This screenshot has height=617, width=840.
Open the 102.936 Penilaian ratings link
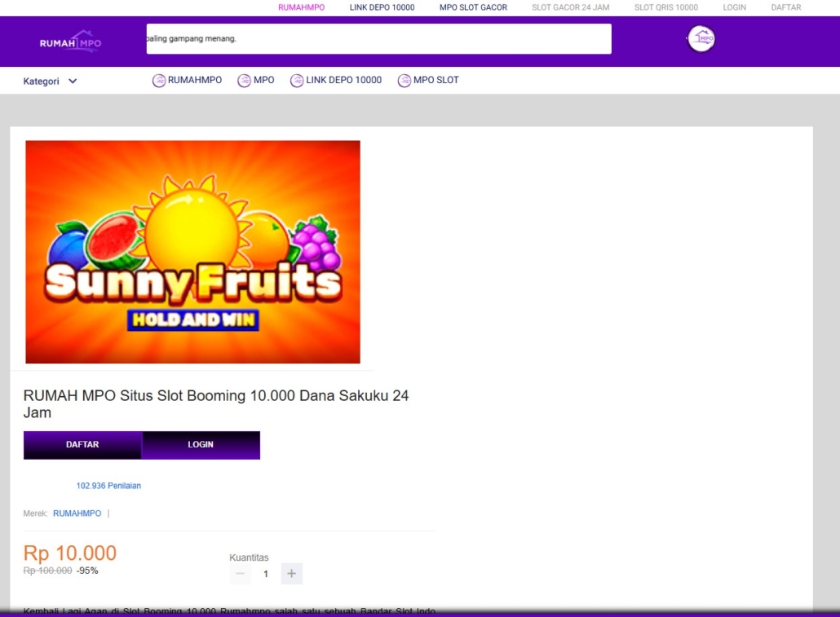[108, 486]
